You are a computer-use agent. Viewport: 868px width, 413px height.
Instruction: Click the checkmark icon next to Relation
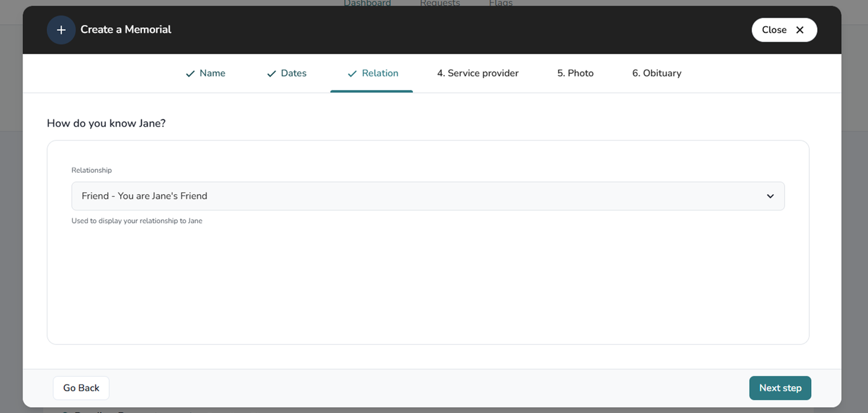click(x=352, y=74)
